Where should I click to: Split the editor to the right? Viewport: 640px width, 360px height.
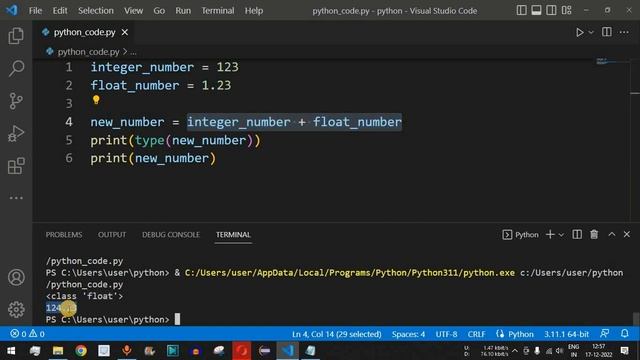click(607, 32)
